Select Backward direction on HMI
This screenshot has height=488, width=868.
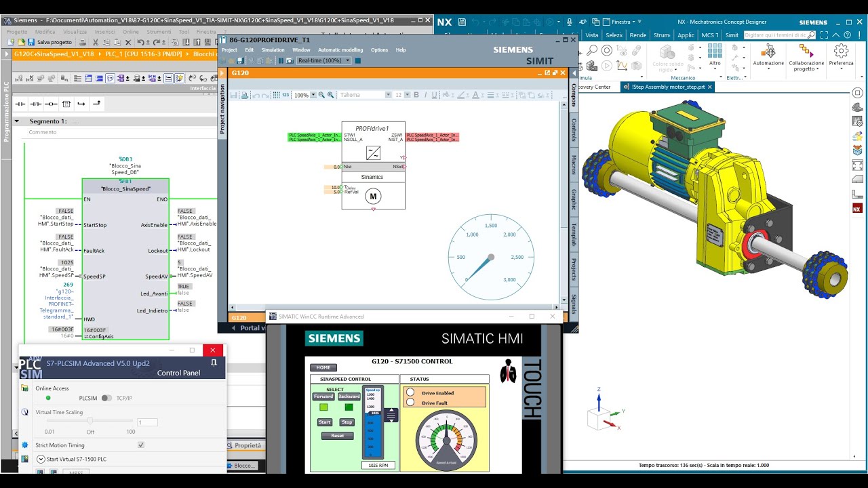349,396
